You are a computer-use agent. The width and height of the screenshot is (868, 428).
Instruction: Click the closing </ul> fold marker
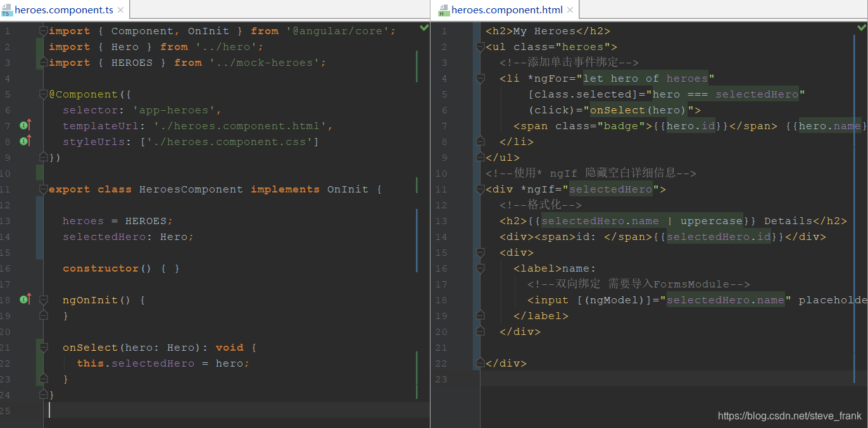pyautogui.click(x=481, y=157)
